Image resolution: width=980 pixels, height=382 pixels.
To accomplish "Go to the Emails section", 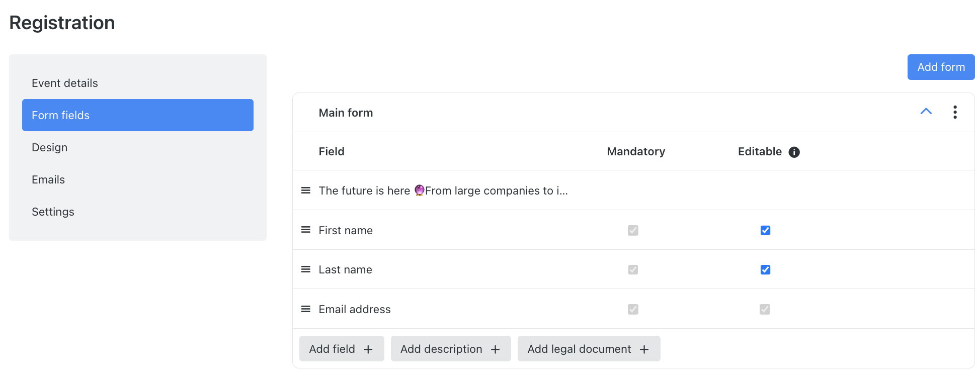I will 48,179.
